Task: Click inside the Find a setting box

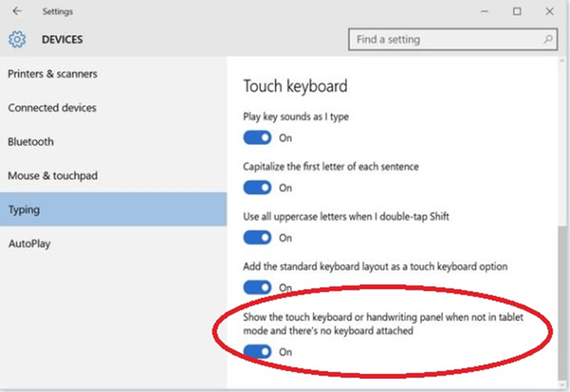Action: tap(452, 39)
